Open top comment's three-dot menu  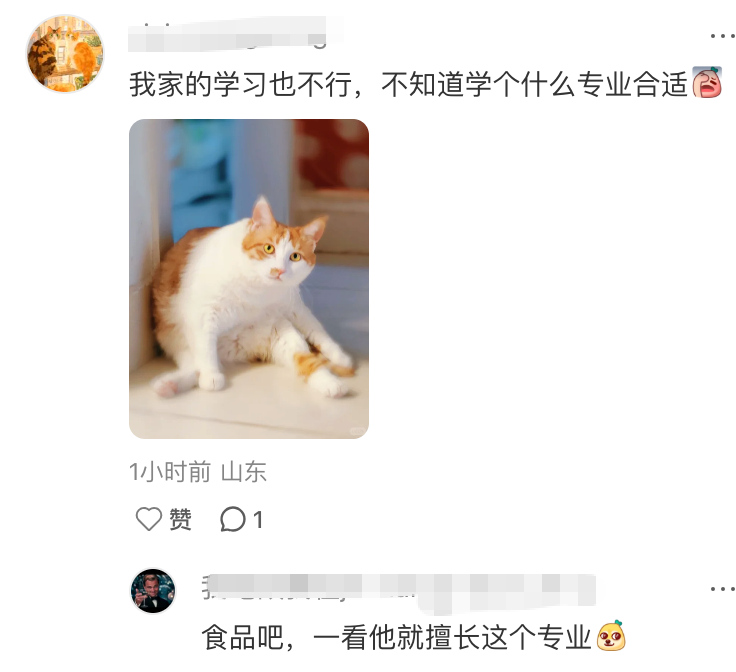pyautogui.click(x=722, y=36)
